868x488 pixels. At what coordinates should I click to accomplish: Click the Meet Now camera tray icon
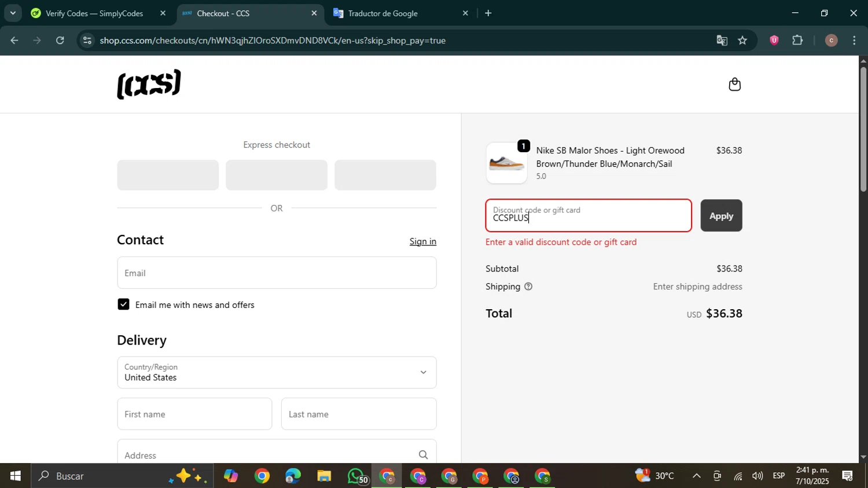717,476
